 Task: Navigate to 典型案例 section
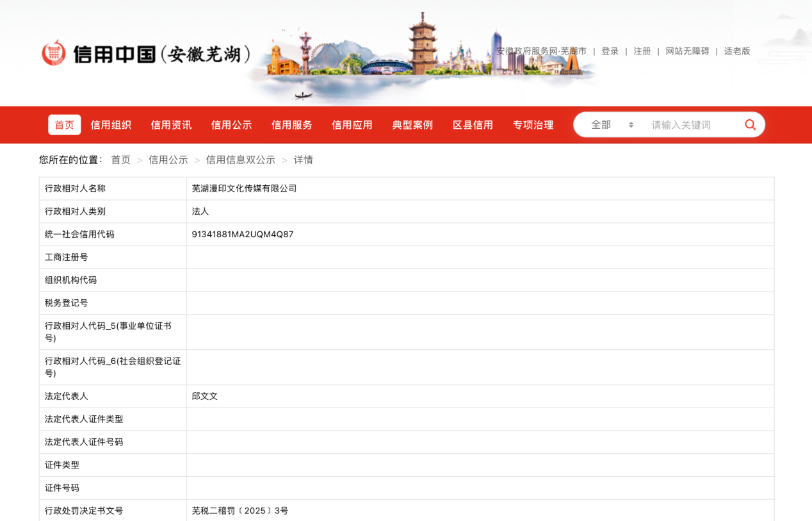tap(412, 125)
